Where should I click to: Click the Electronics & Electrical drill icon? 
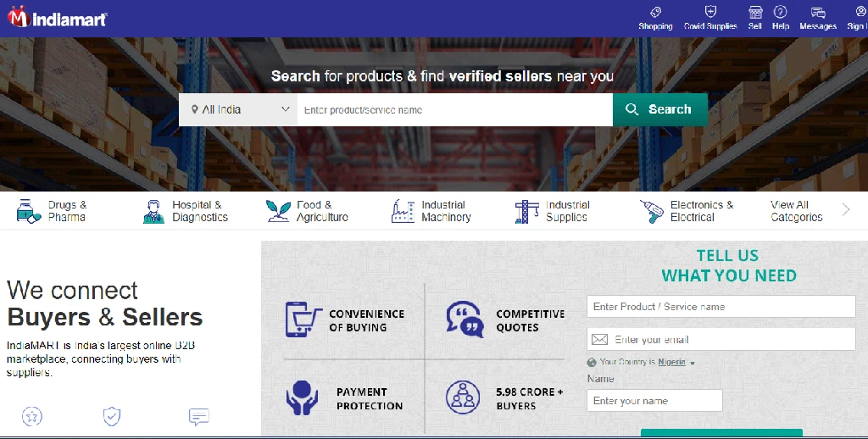point(652,212)
